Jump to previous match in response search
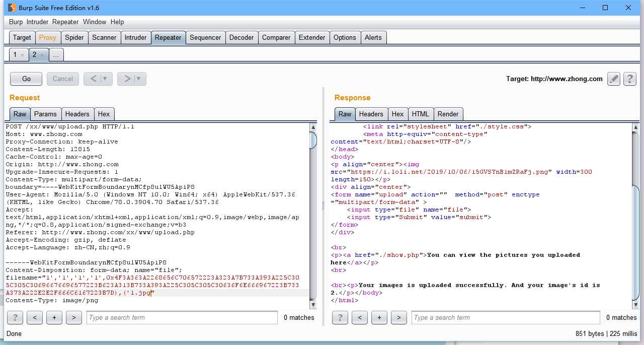The height and width of the screenshot is (345, 644). pos(359,317)
